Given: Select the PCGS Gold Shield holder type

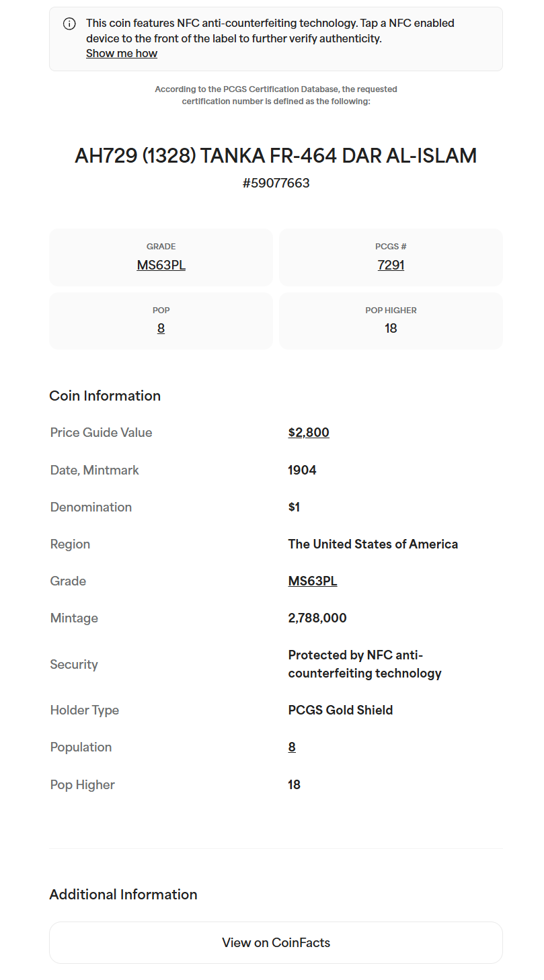Looking at the screenshot, I should click(340, 710).
